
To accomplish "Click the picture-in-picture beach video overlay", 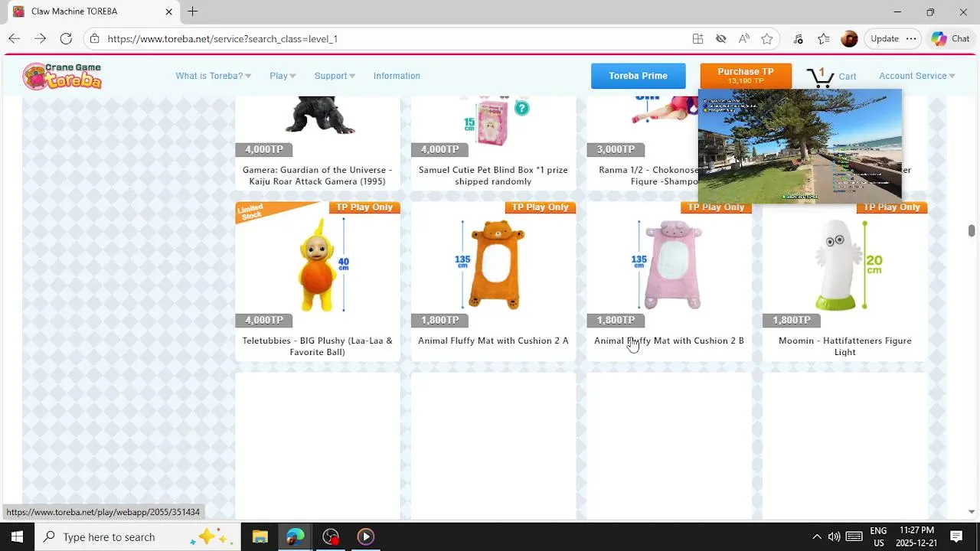I will pos(800,145).
